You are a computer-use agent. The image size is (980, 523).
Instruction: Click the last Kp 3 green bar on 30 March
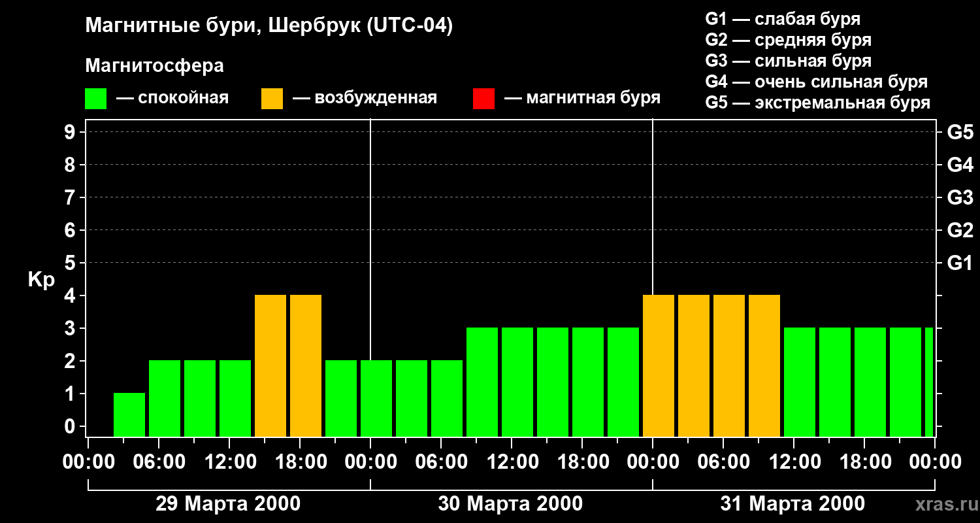(x=623, y=382)
